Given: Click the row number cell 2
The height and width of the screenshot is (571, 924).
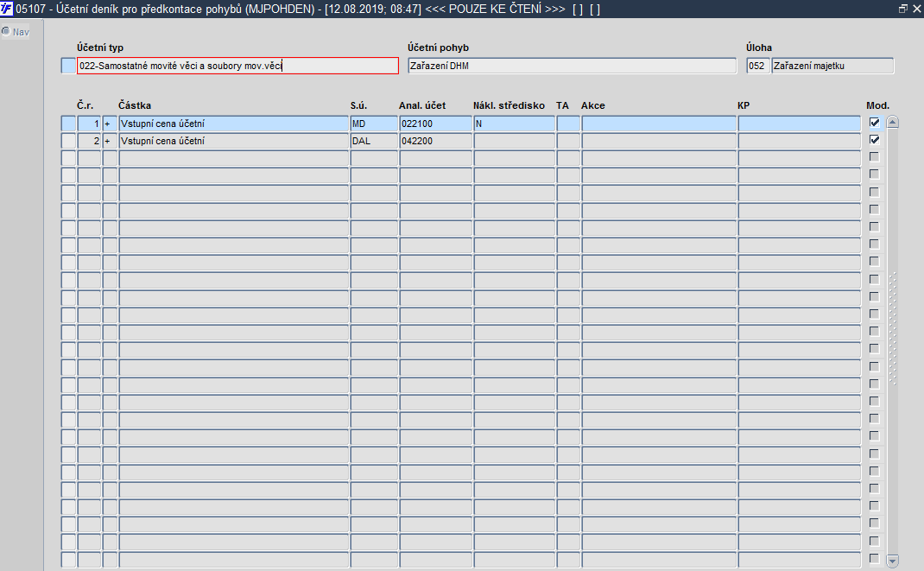Looking at the screenshot, I should pos(89,141).
